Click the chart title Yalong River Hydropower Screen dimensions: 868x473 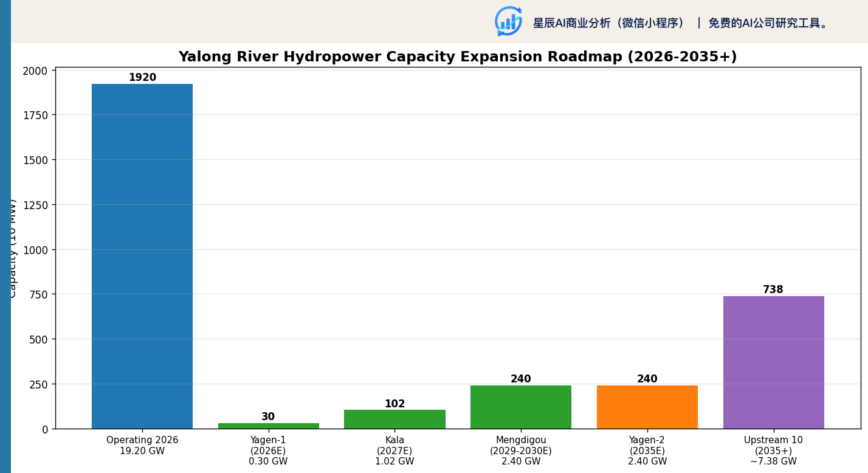457,57
